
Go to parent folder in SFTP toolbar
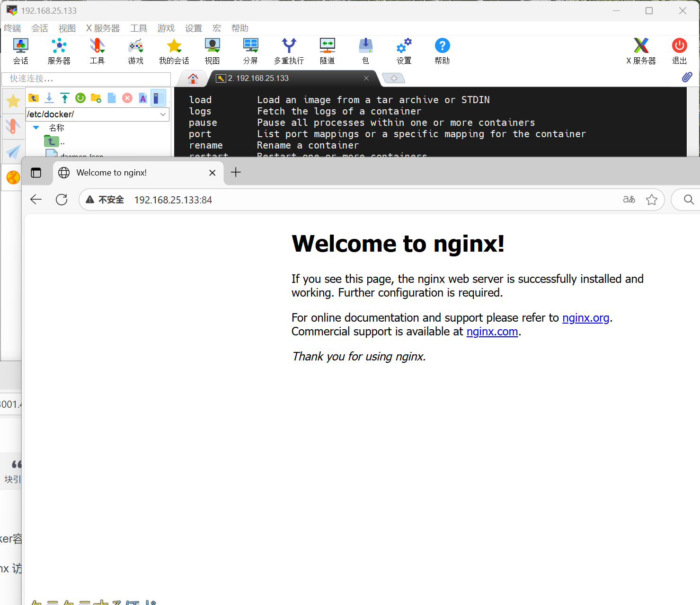pyautogui.click(x=34, y=98)
